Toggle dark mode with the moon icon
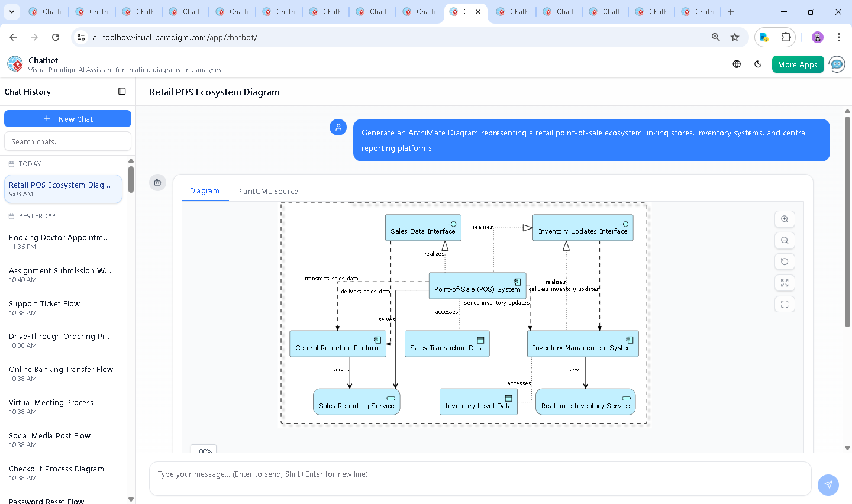Viewport: 852px width, 504px height. click(758, 64)
